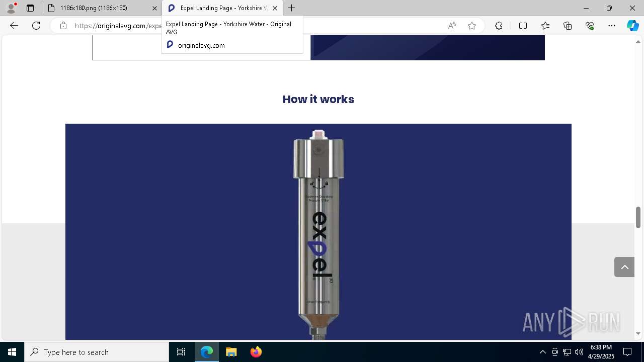Open Favorites list icon

click(545, 26)
